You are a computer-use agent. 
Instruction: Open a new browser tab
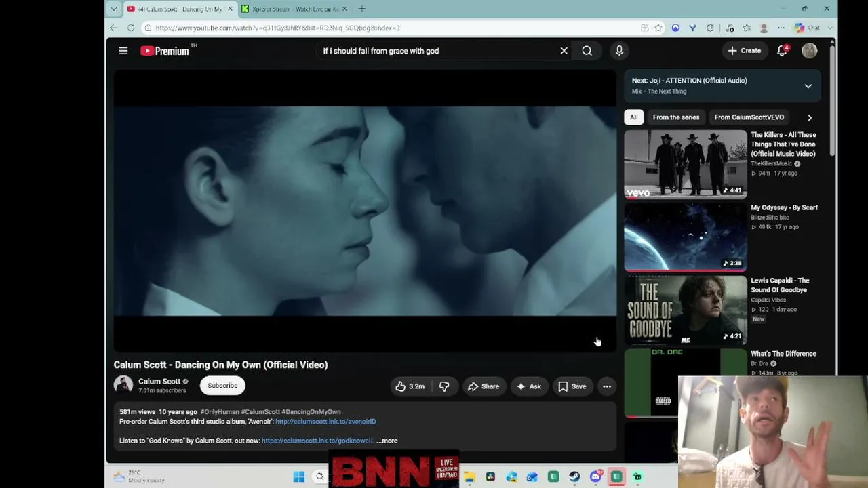(x=362, y=9)
